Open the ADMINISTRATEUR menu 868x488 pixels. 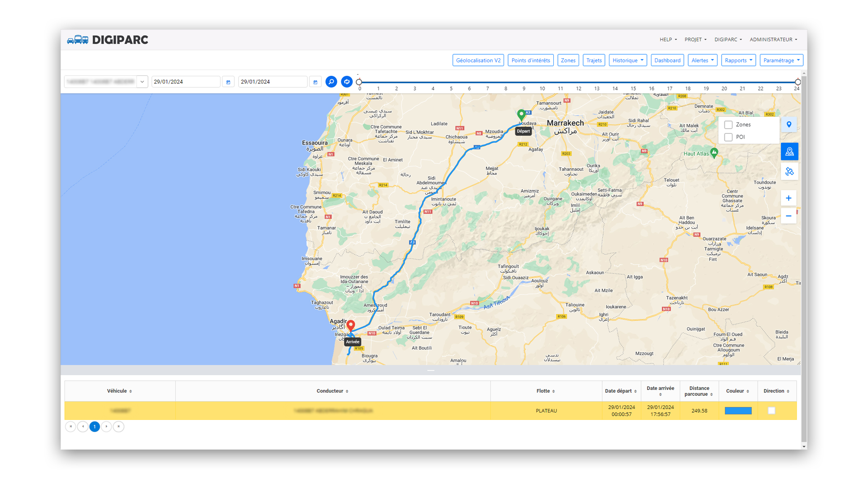(x=774, y=40)
